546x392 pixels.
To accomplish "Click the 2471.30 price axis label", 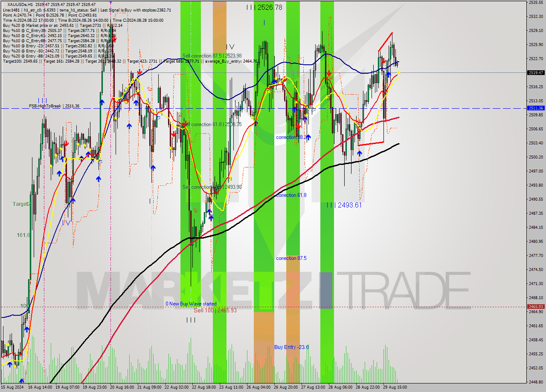I will [x=536, y=284].
